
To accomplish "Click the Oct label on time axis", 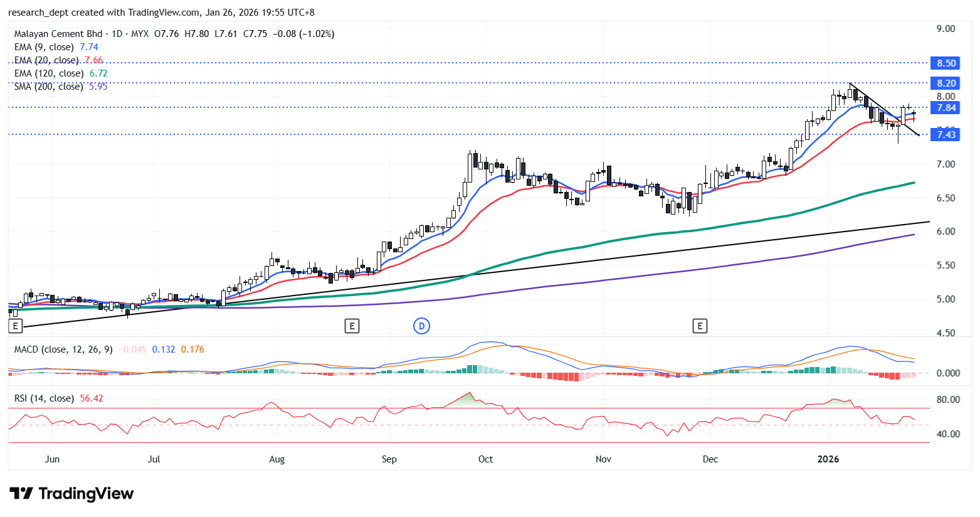I will (x=485, y=459).
